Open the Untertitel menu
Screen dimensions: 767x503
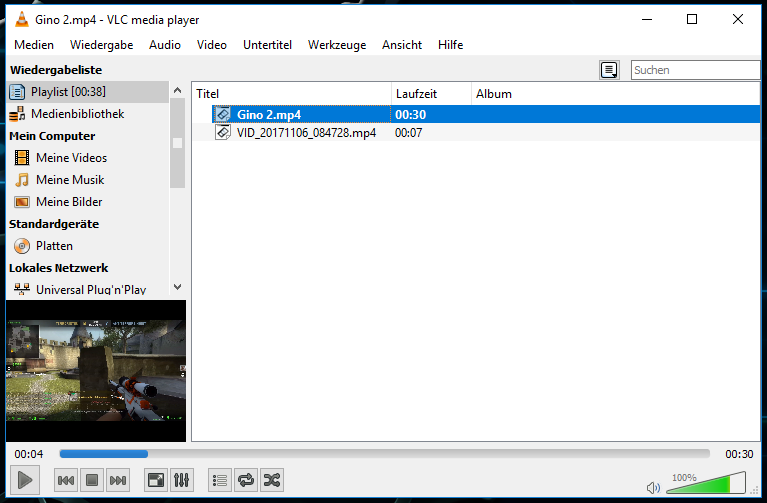(x=267, y=45)
